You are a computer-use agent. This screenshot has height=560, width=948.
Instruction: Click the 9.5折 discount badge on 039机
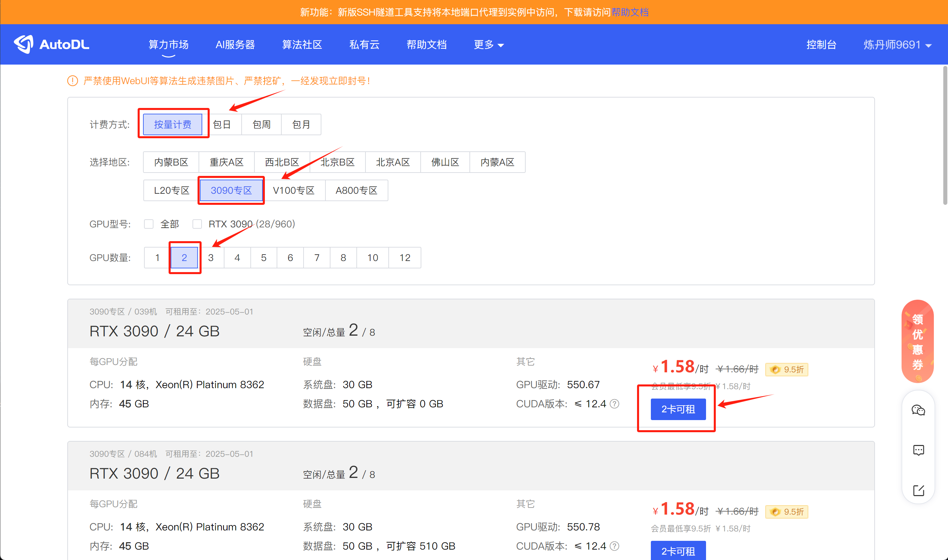(x=786, y=369)
